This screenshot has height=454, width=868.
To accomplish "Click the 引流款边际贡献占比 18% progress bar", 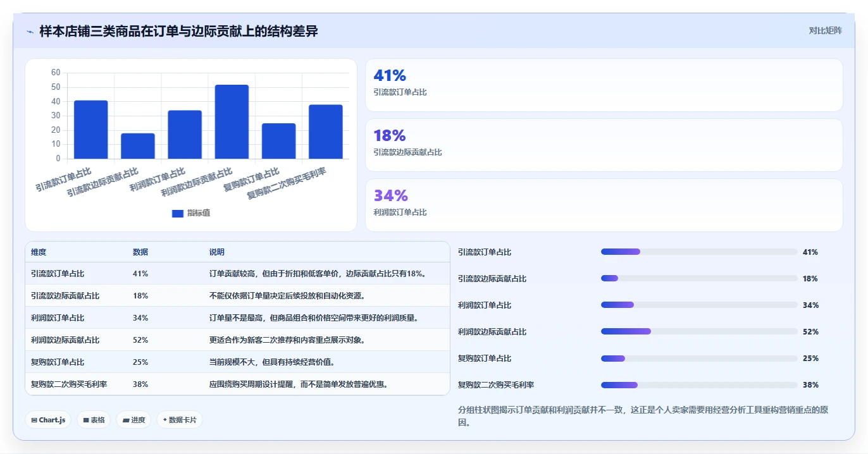I will point(699,278).
